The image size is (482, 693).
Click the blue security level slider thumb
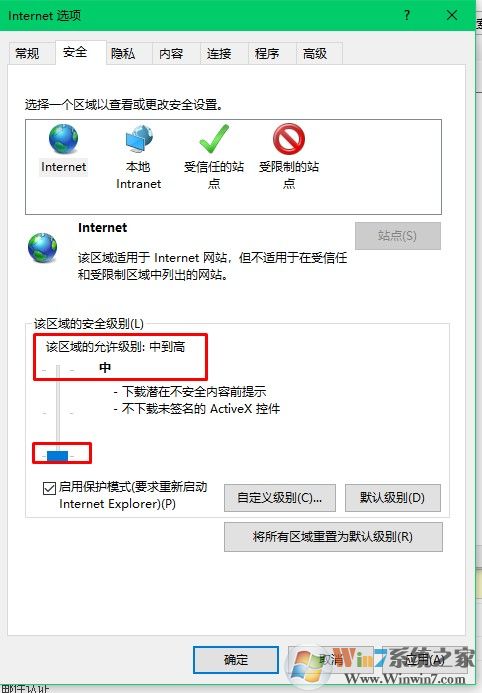click(57, 456)
